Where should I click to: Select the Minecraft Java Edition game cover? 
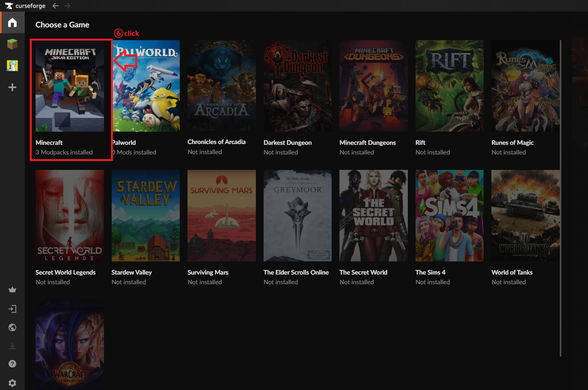coord(70,86)
